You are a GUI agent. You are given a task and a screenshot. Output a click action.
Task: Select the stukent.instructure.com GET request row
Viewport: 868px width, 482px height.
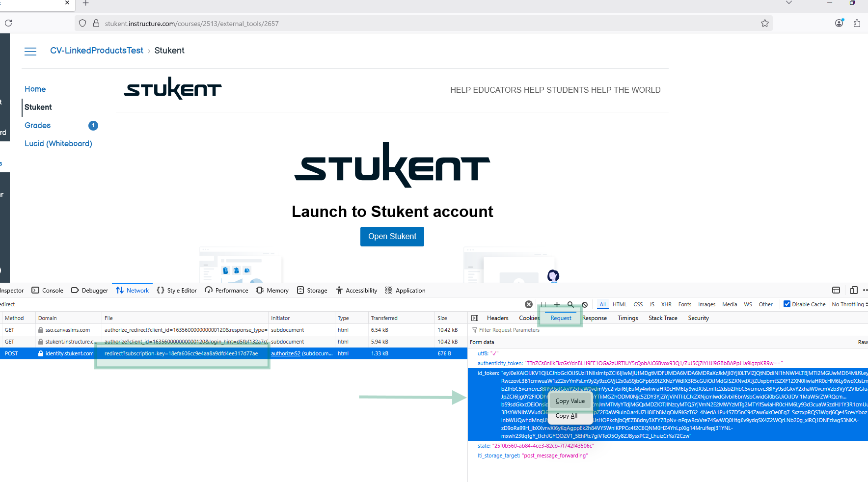(x=234, y=342)
